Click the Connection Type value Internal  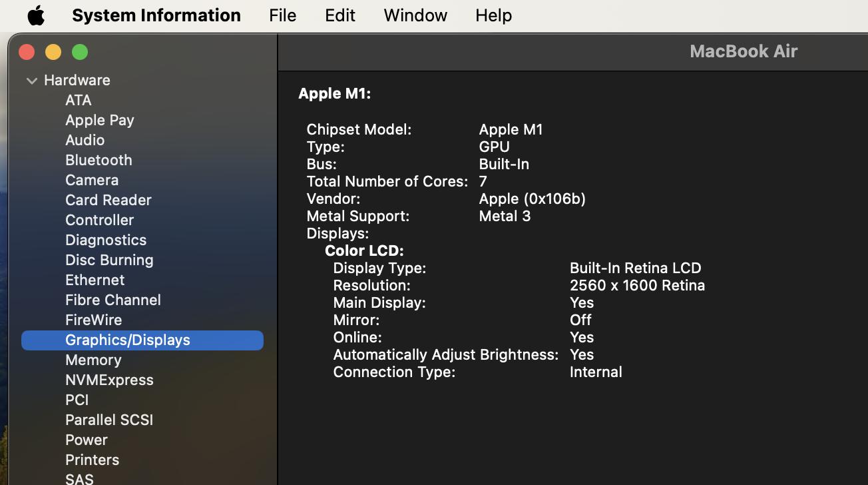coord(596,372)
